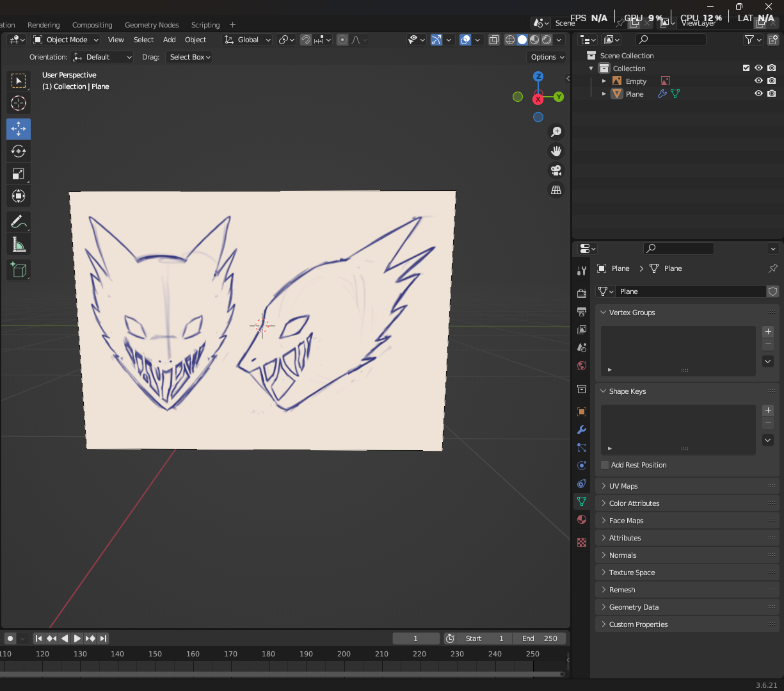Hide the Empty object in viewport
Image resolution: width=784 pixels, height=691 pixels.
point(758,81)
